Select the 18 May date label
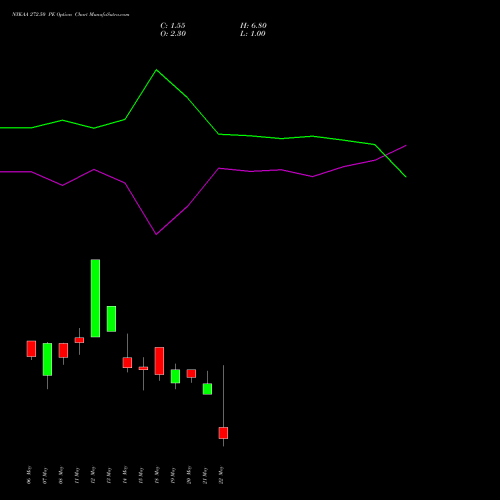The width and height of the screenshot is (500, 500). point(157,475)
